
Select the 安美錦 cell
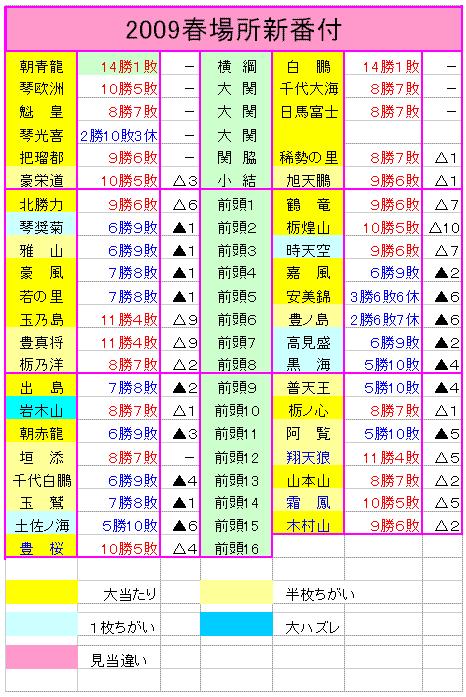tap(308, 293)
